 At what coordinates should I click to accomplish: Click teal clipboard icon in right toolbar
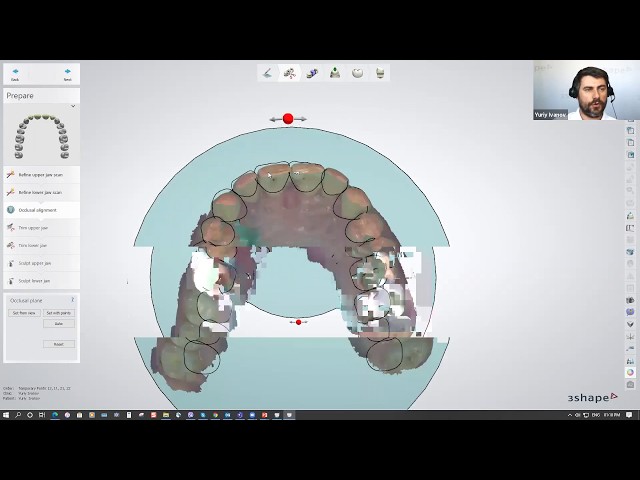(630, 155)
